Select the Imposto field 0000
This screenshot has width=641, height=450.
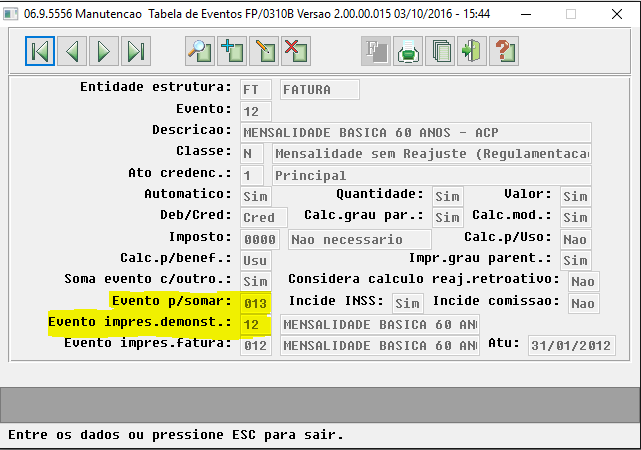[260, 240]
